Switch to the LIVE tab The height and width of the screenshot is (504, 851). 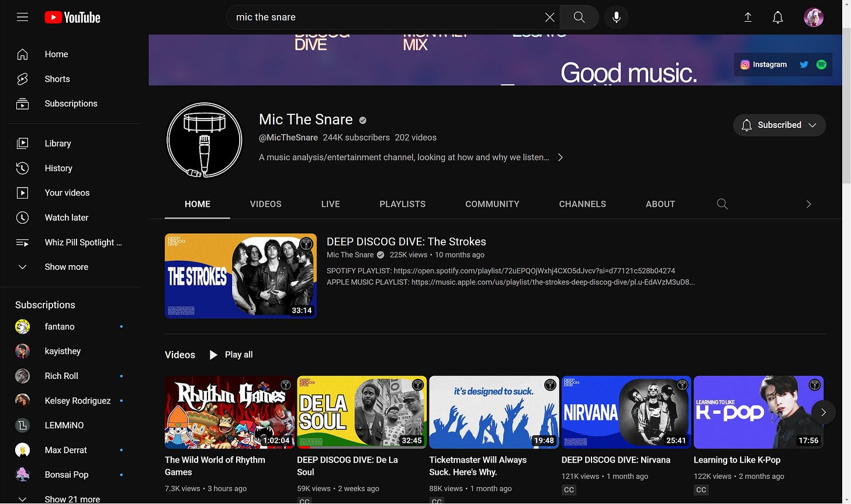coord(330,204)
